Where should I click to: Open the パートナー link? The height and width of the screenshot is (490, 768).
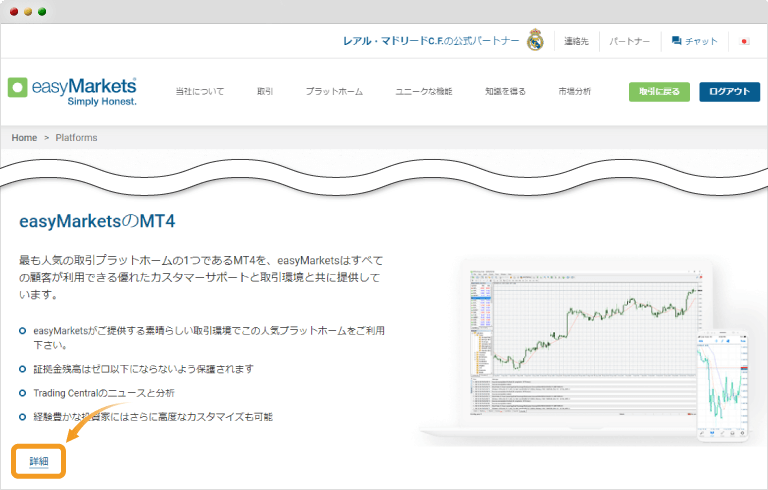tap(629, 41)
